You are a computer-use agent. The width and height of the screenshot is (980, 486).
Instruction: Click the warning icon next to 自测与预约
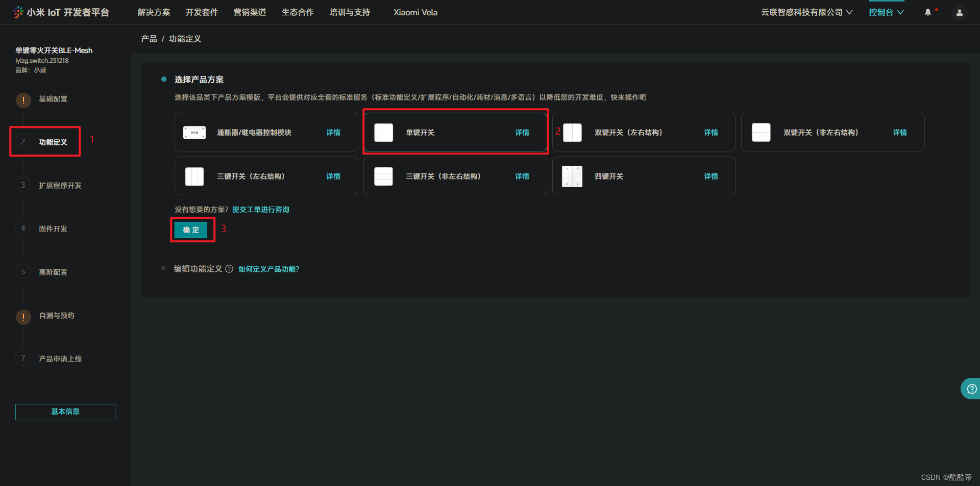tap(23, 317)
